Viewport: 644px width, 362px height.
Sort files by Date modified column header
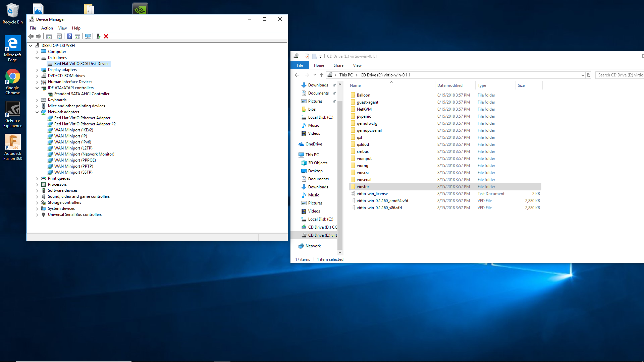pyautogui.click(x=455, y=85)
